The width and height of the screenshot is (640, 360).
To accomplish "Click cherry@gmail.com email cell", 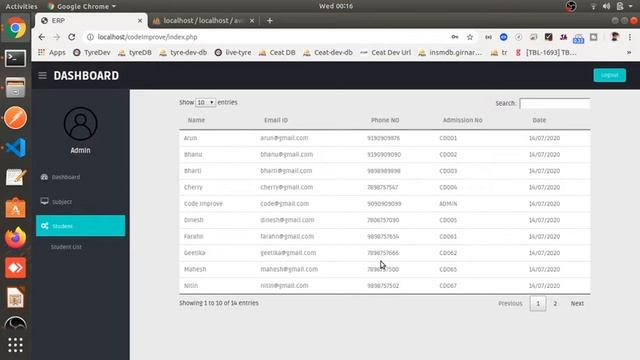I will click(x=287, y=187).
